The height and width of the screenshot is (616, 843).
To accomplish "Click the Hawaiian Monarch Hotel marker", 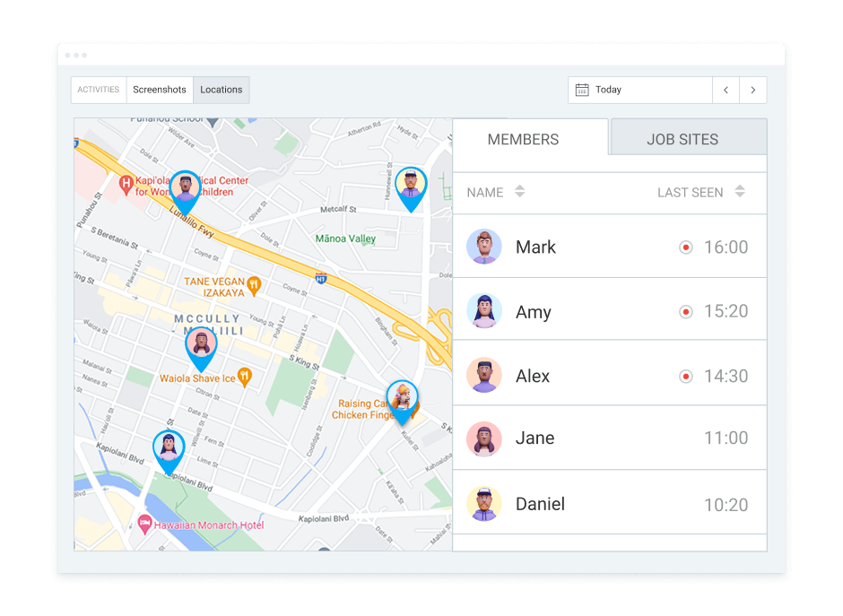I will tap(144, 524).
